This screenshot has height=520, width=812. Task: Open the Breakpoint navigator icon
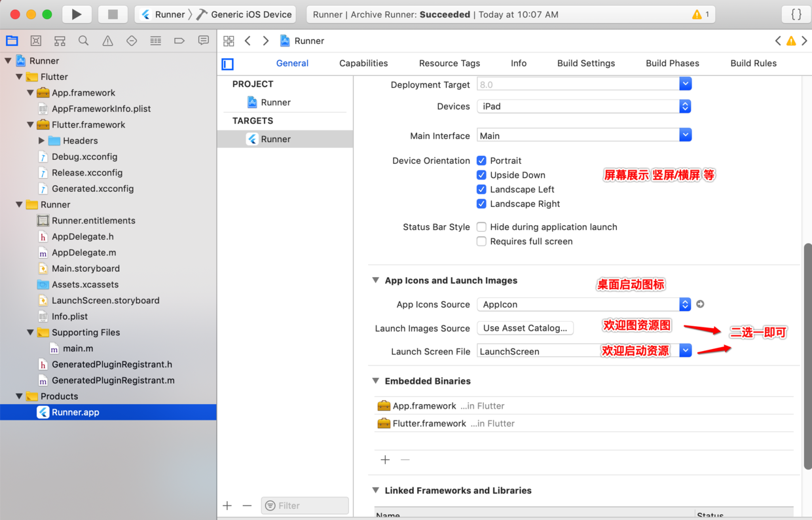(x=179, y=41)
